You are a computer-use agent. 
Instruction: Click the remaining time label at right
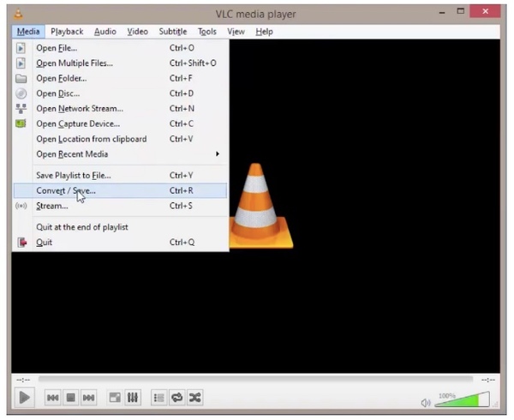(488, 380)
